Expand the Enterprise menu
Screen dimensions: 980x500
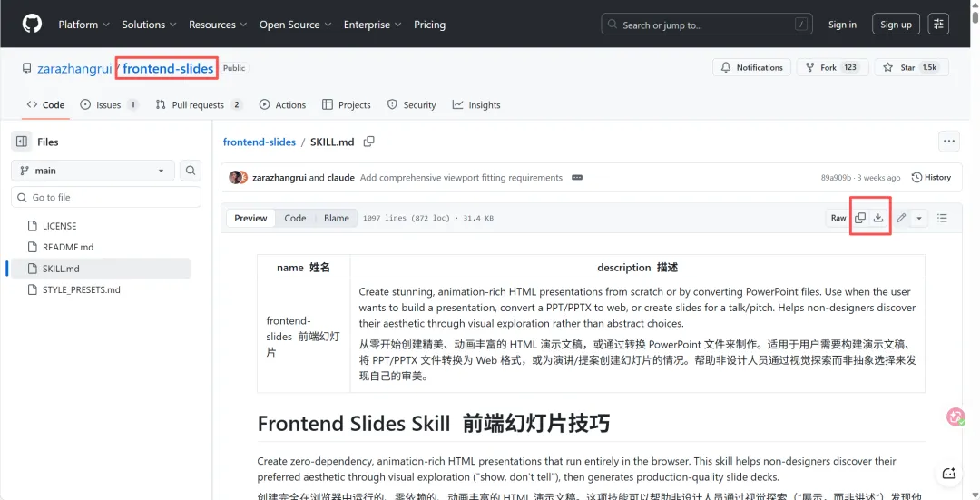click(x=373, y=25)
